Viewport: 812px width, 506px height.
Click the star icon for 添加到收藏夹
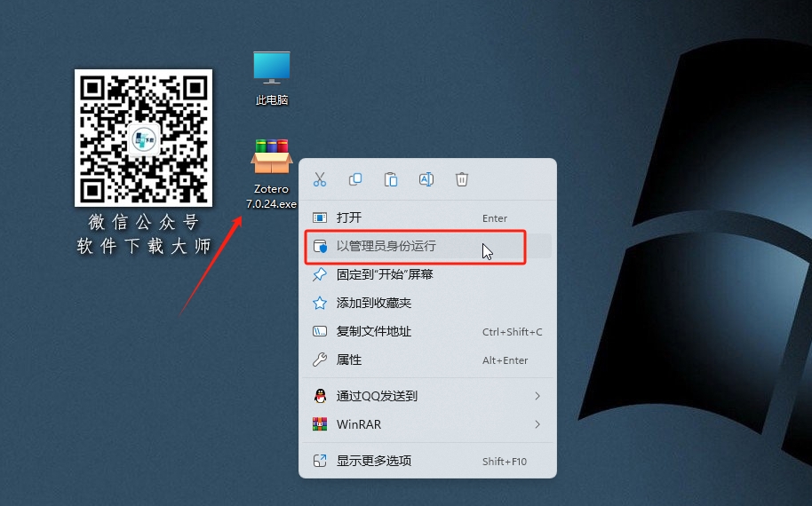(x=320, y=304)
